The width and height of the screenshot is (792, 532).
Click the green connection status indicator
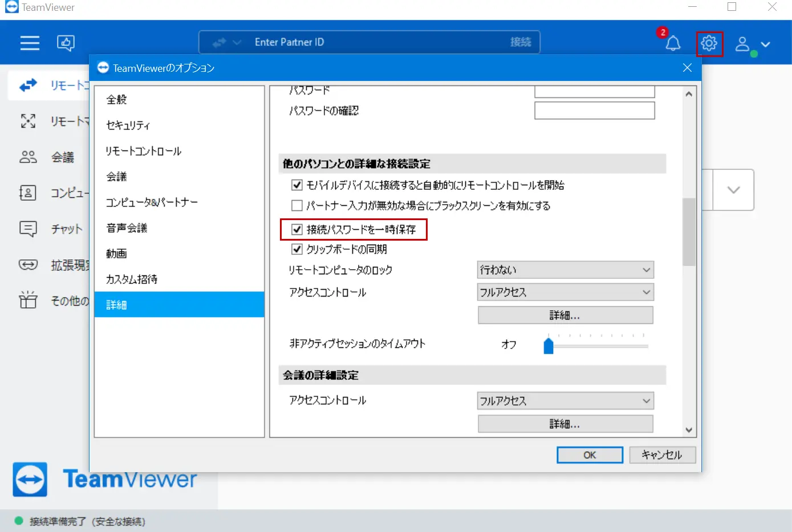19,521
